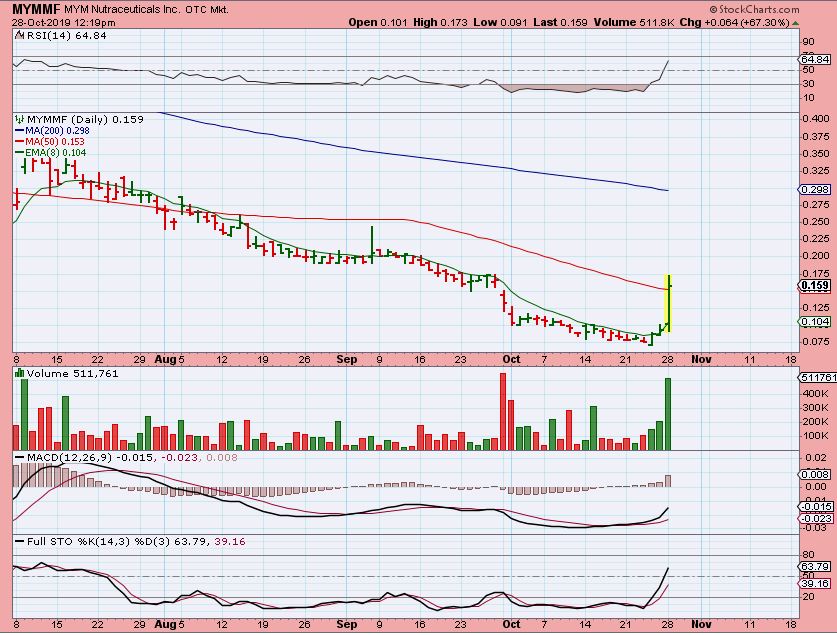
Task: Click the High 0.173 value
Action: [440, 22]
